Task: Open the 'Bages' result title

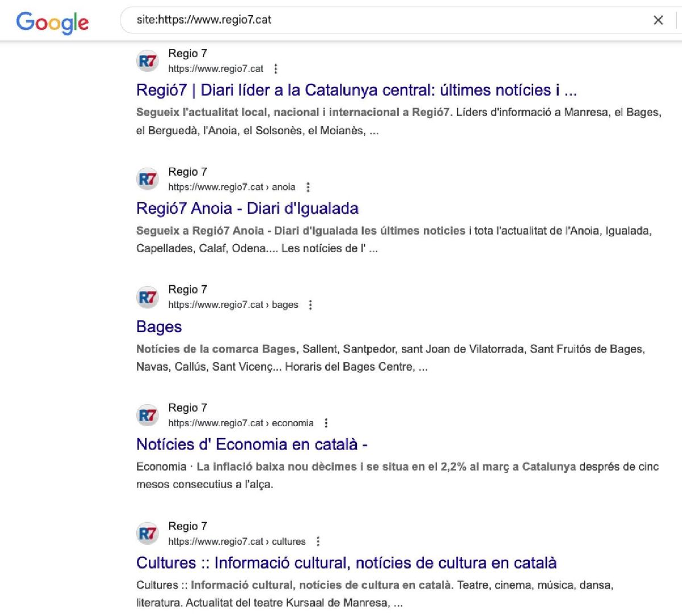Action: tap(159, 327)
